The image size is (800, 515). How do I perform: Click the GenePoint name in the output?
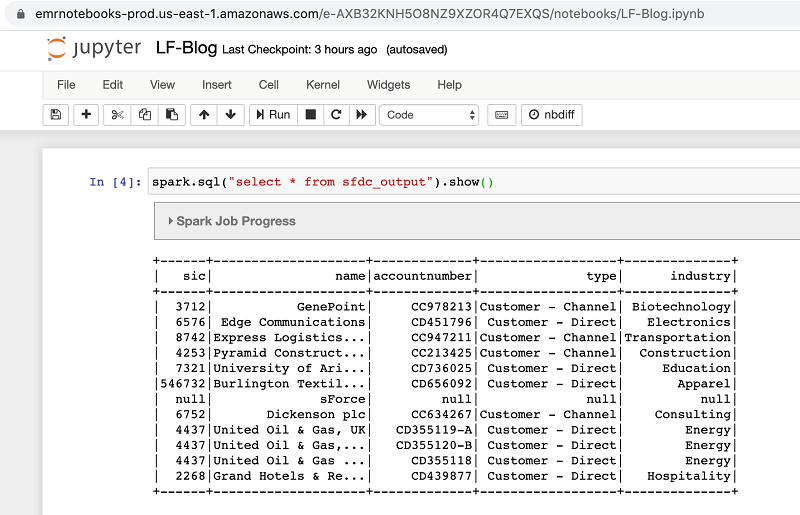pyautogui.click(x=331, y=307)
